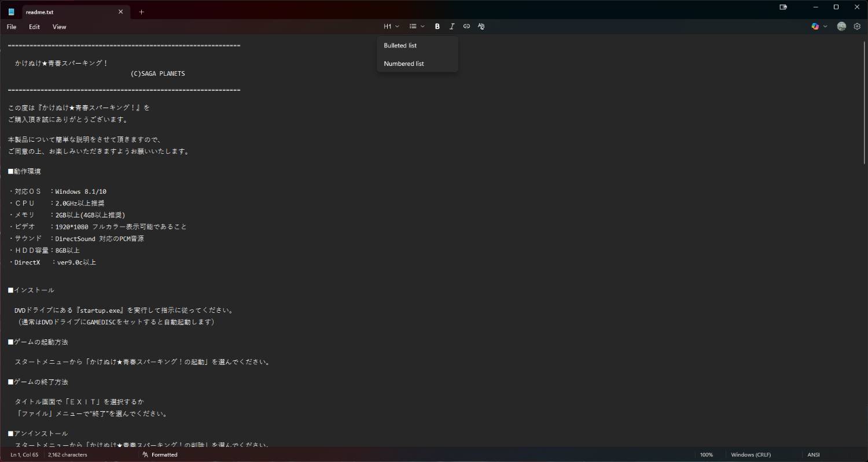Collapse the list style dropdown
This screenshot has height=462, width=868.
pyautogui.click(x=417, y=27)
